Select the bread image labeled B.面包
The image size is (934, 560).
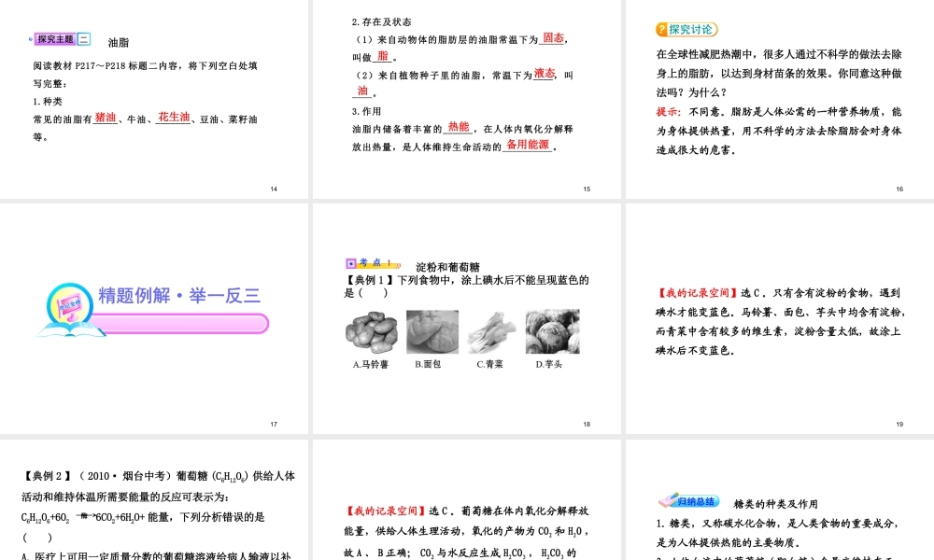coord(432,332)
